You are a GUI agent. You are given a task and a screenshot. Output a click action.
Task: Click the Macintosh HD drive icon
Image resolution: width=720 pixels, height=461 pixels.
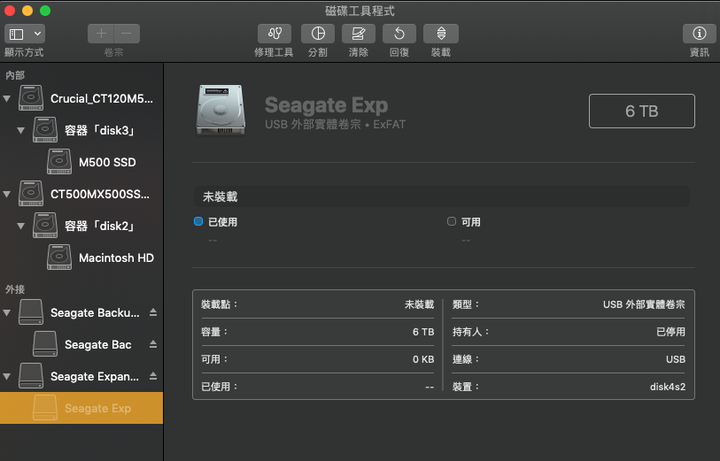click(x=59, y=257)
